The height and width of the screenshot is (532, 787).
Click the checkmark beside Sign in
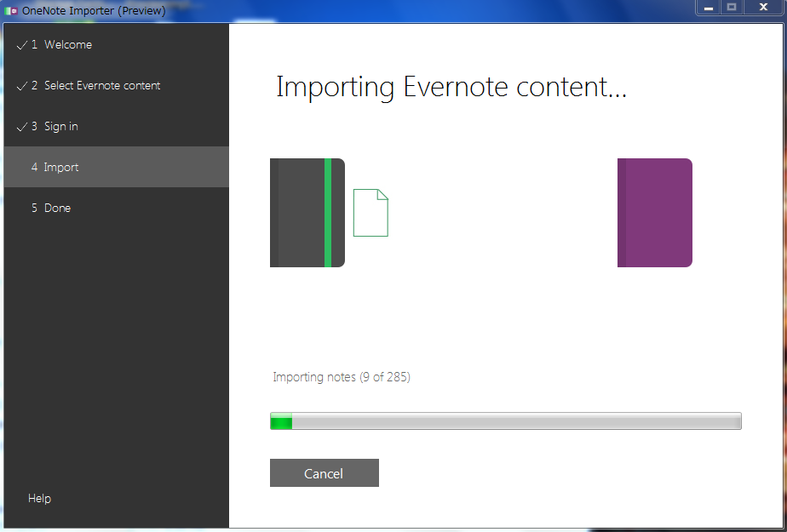(21, 127)
